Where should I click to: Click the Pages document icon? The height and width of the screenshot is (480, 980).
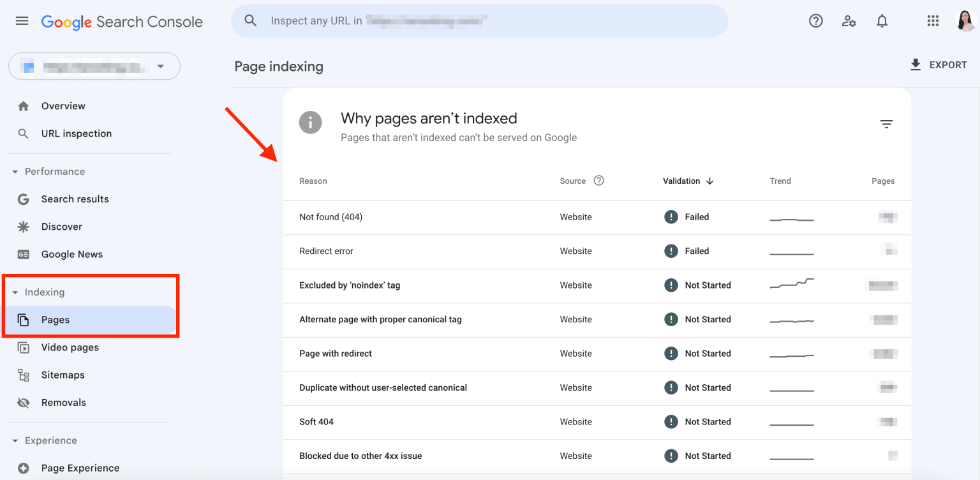pyautogui.click(x=24, y=320)
